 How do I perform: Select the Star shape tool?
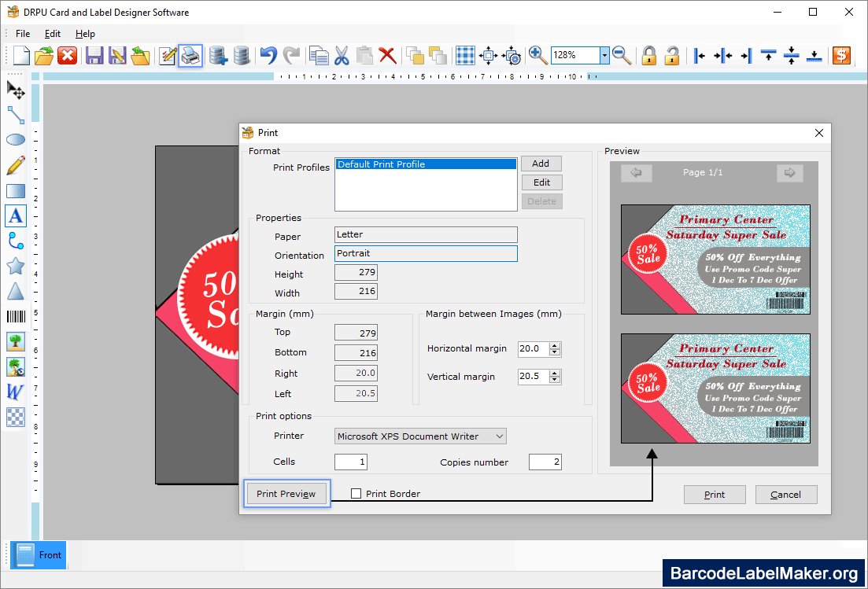click(16, 266)
